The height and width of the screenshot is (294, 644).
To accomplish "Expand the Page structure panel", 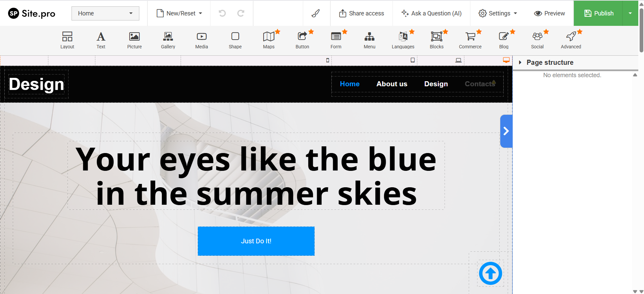I will [520, 62].
